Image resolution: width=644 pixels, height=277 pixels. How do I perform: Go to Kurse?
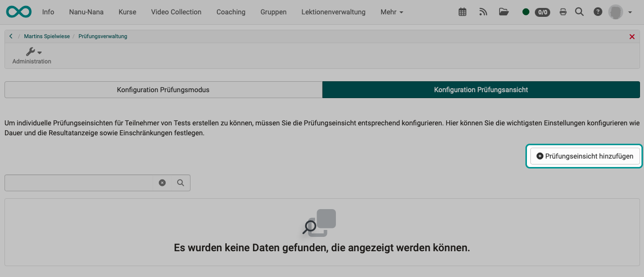click(128, 12)
